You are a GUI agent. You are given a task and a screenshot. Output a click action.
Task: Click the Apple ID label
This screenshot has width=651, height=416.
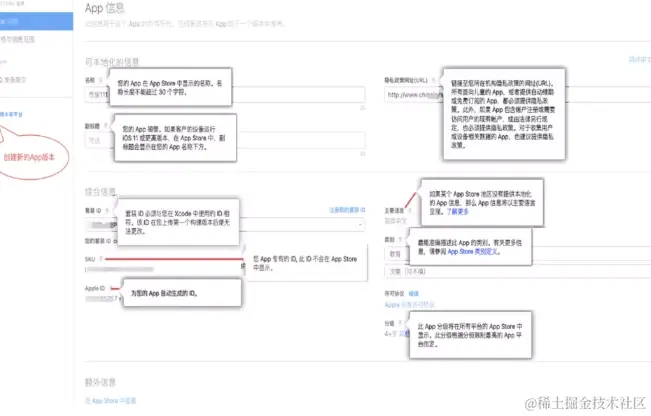coord(95,288)
